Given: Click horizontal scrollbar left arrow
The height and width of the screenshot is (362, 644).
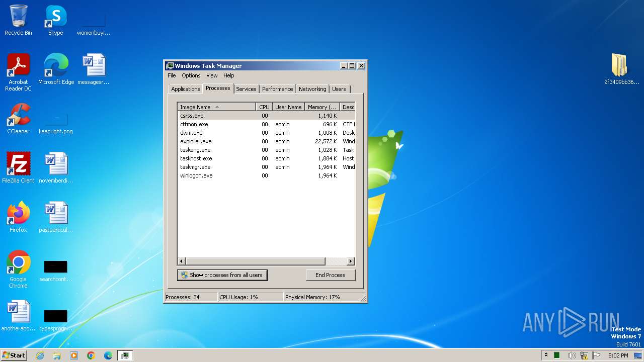Looking at the screenshot, I should [182, 261].
